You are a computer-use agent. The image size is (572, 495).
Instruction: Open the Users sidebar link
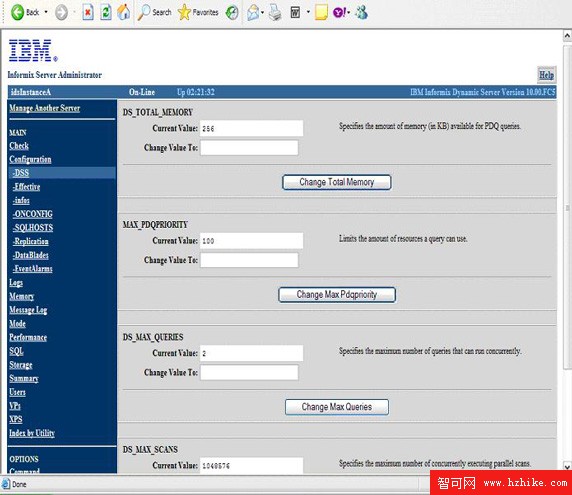point(18,392)
